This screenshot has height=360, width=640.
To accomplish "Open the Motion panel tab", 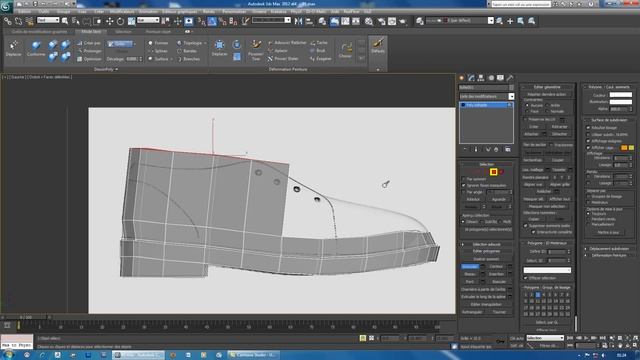I will 491,78.
